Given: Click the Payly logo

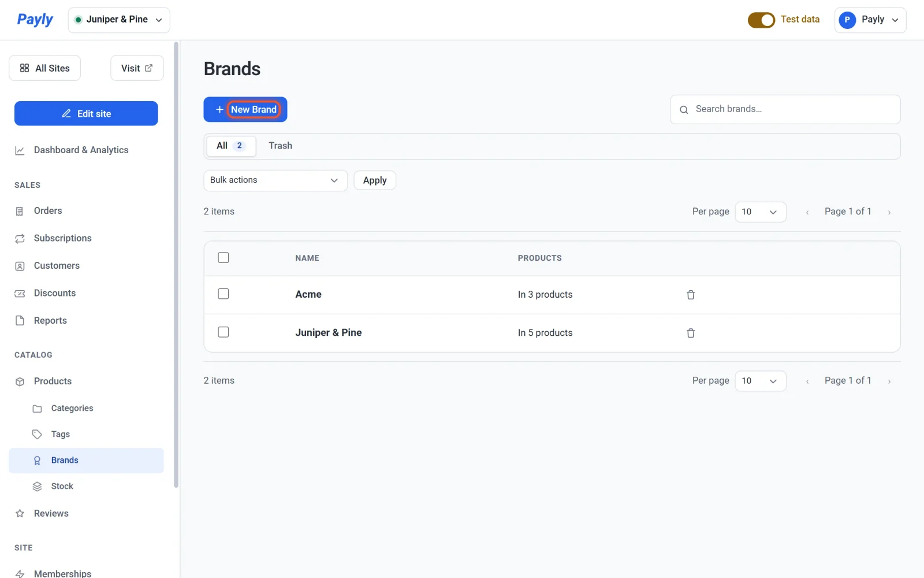Looking at the screenshot, I should 35,20.
